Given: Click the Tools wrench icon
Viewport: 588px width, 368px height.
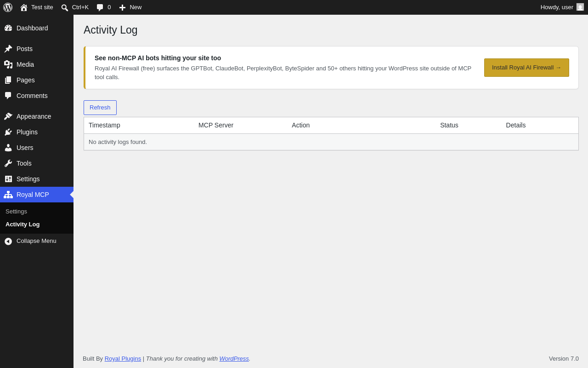Looking at the screenshot, I should tap(8, 163).
